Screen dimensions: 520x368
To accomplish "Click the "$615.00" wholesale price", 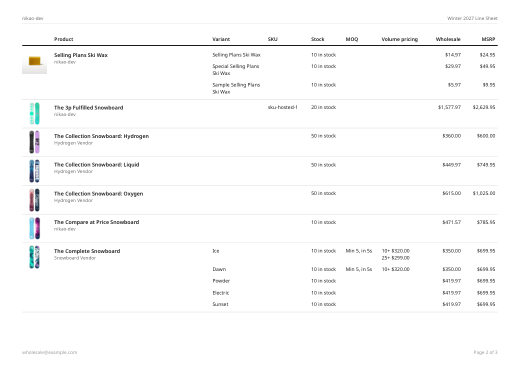I will [452, 193].
